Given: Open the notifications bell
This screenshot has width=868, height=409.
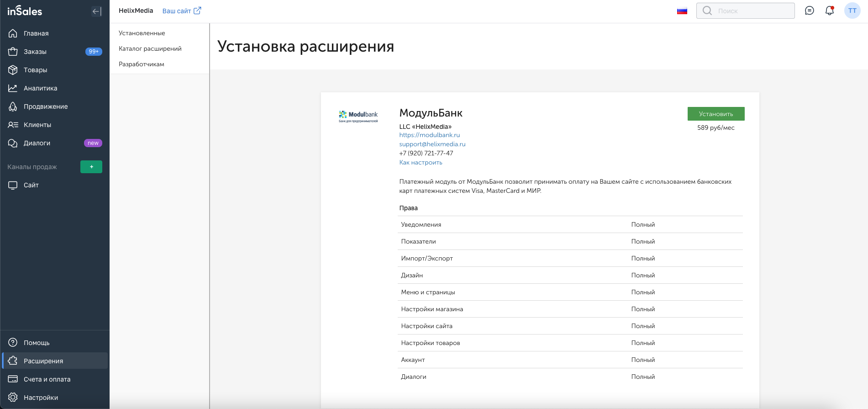Looking at the screenshot, I should tap(830, 11).
